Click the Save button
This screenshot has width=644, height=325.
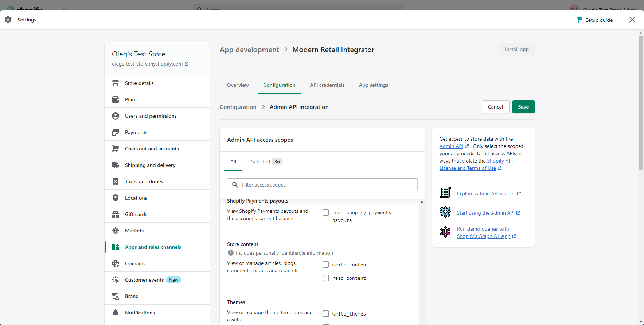pyautogui.click(x=523, y=107)
